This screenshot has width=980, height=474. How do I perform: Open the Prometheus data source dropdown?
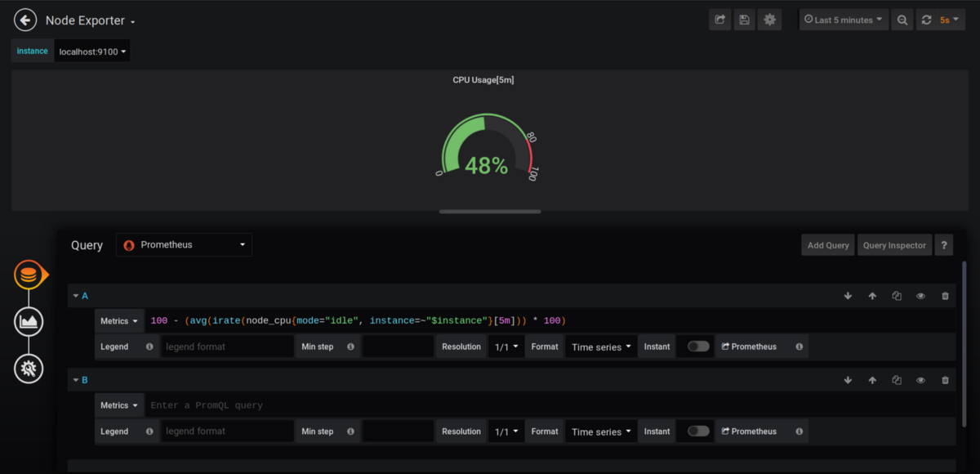coord(184,245)
